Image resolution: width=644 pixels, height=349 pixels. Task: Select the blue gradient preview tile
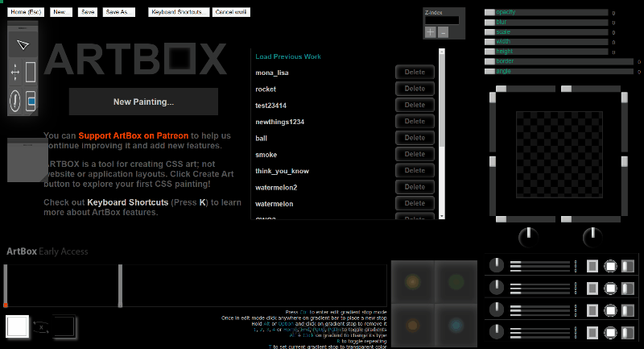click(456, 326)
